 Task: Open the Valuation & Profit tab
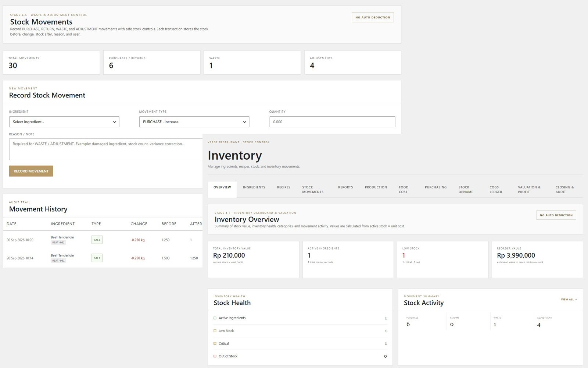tap(529, 190)
